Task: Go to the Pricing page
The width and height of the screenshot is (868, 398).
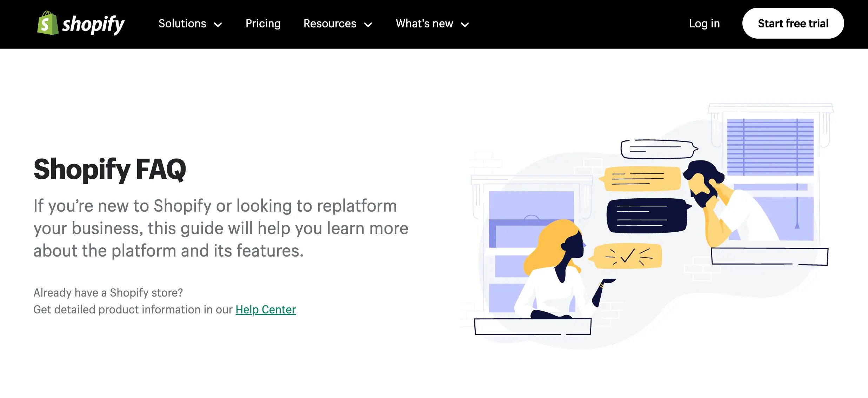Action: (x=263, y=24)
